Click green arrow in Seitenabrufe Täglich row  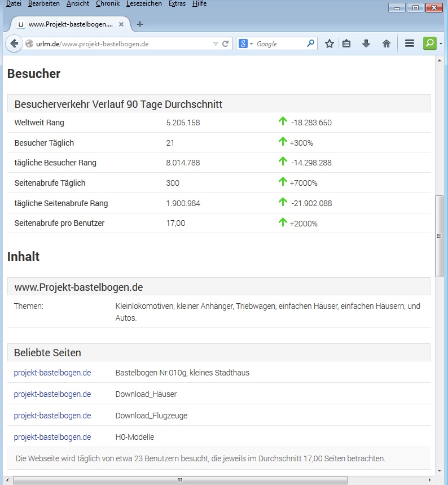pyautogui.click(x=283, y=182)
